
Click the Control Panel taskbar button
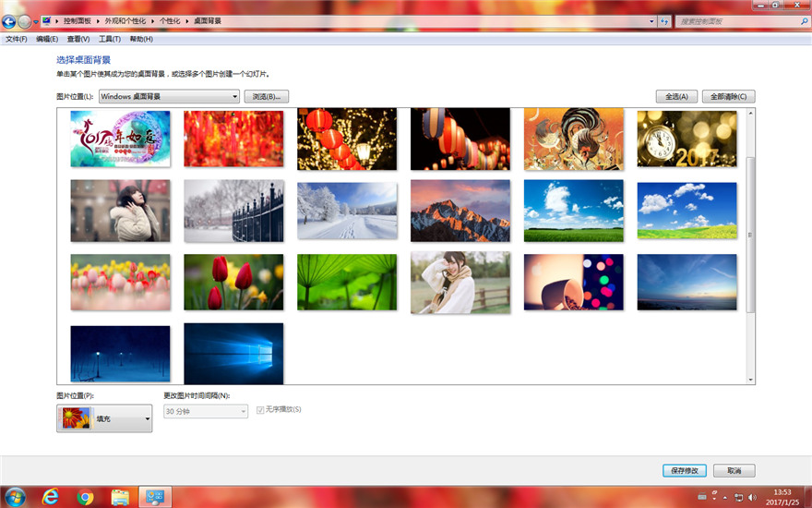[x=155, y=497]
